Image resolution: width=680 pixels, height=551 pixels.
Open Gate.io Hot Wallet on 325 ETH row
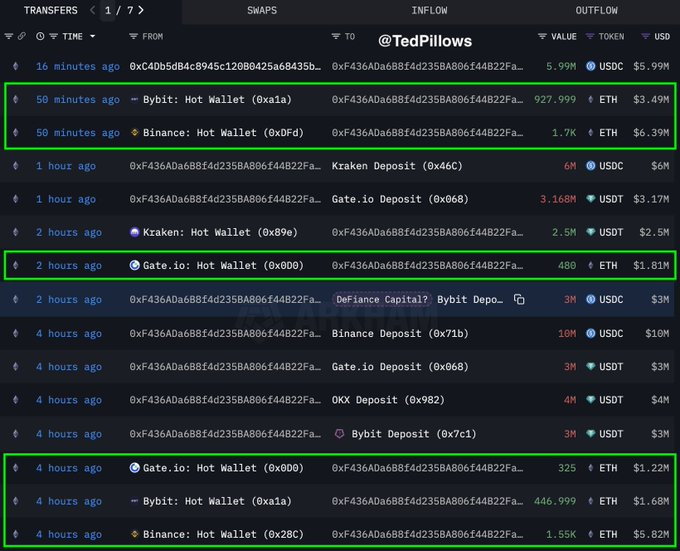[223, 468]
